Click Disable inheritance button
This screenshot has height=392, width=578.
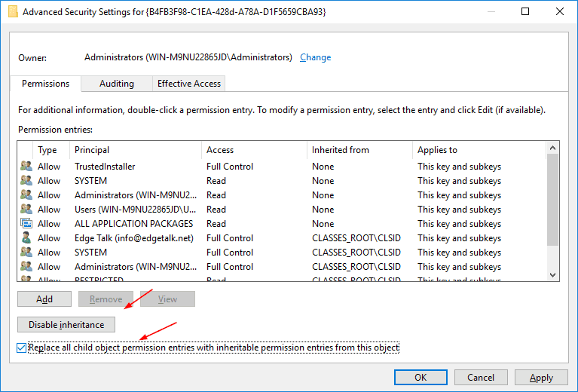(66, 324)
